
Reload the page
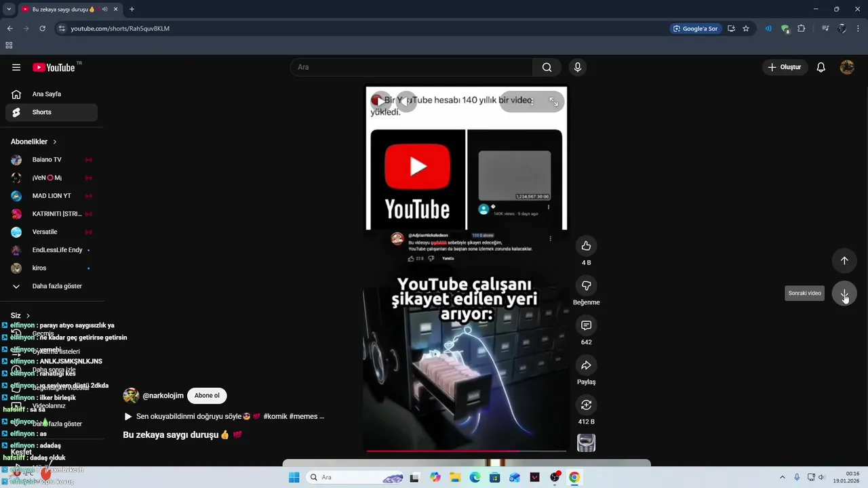pyautogui.click(x=42, y=28)
